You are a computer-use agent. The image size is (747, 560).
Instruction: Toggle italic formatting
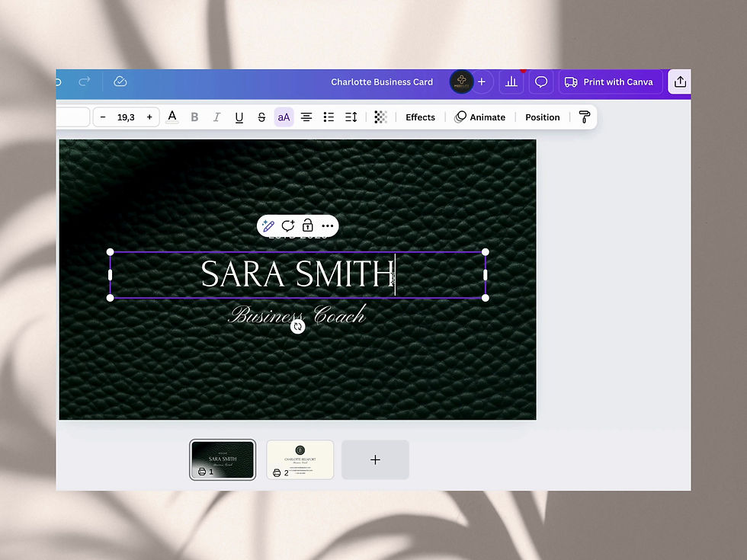[216, 117]
